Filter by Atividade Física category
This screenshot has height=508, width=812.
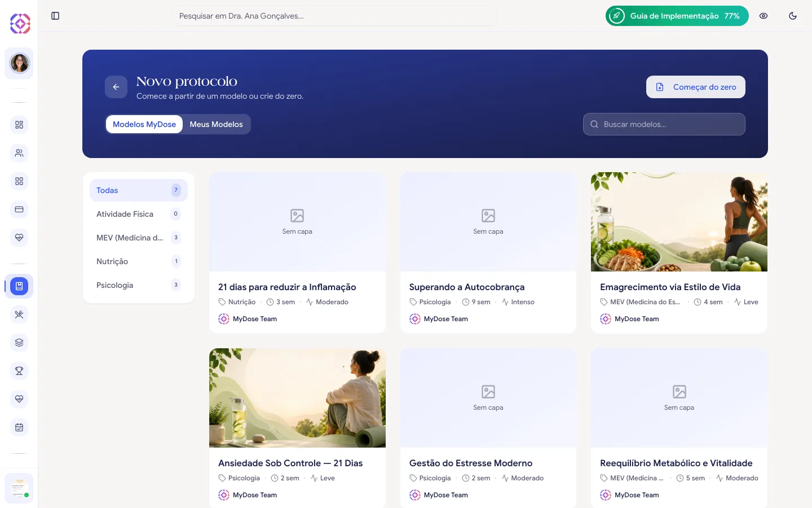(139, 214)
